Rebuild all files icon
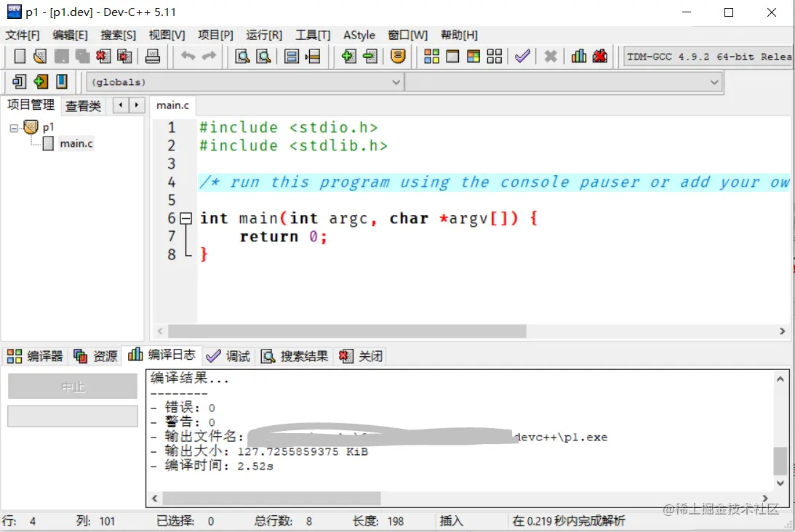The height and width of the screenshot is (532, 795). [x=495, y=56]
